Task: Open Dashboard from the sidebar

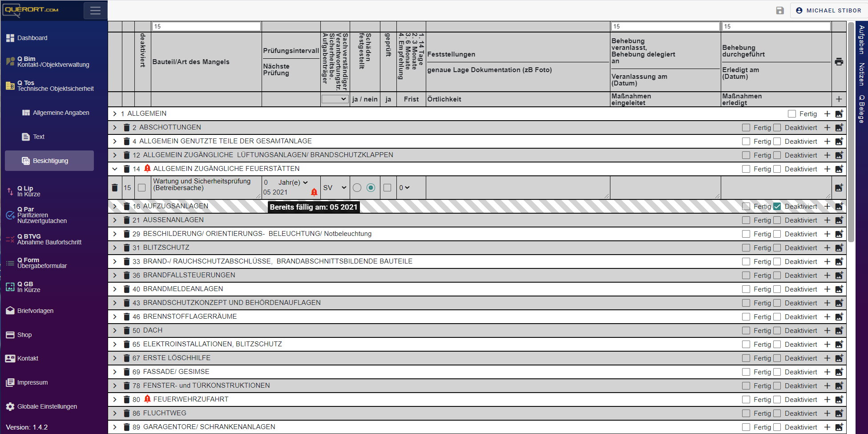Action: (x=32, y=38)
